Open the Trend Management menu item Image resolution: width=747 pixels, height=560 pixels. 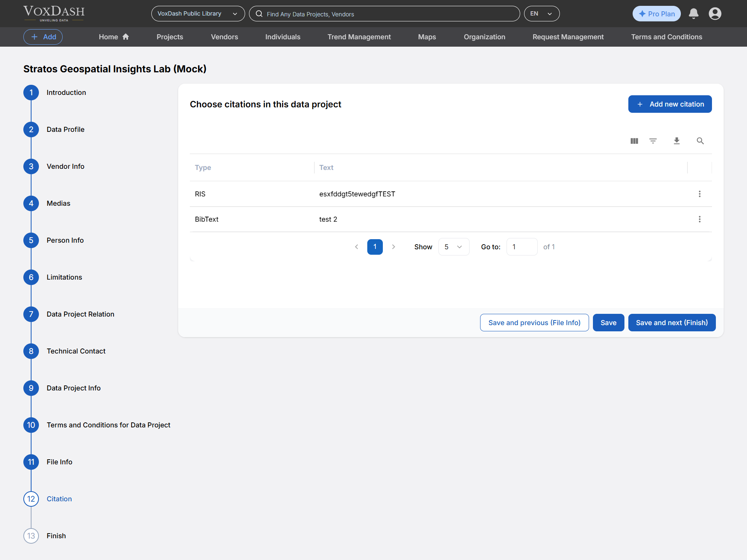click(x=359, y=37)
